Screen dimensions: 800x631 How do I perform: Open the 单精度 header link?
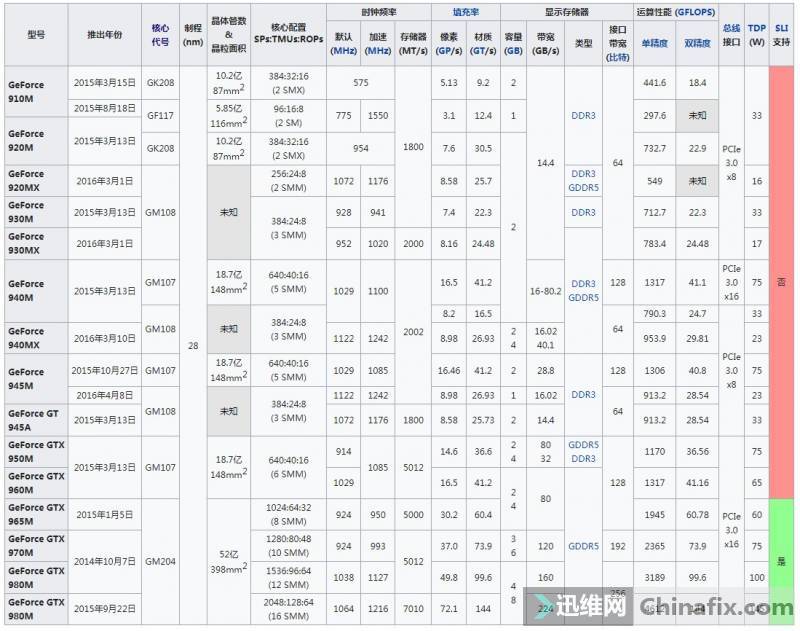(x=655, y=43)
